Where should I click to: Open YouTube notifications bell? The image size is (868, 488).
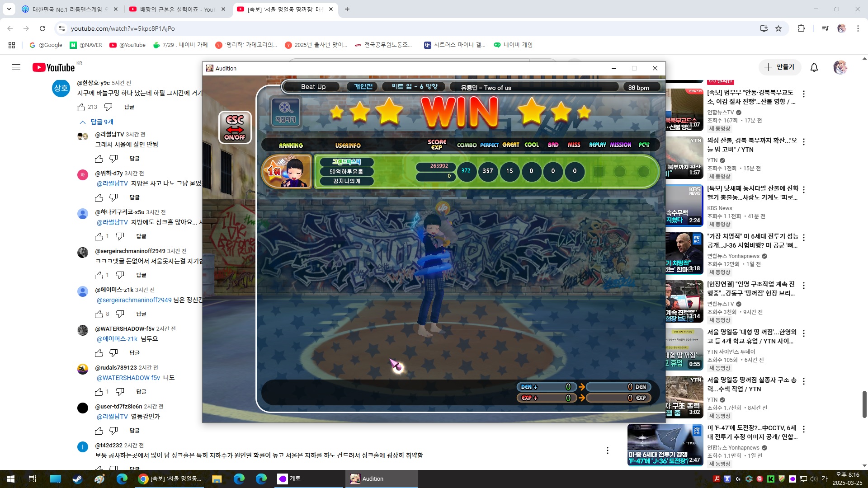click(x=814, y=67)
